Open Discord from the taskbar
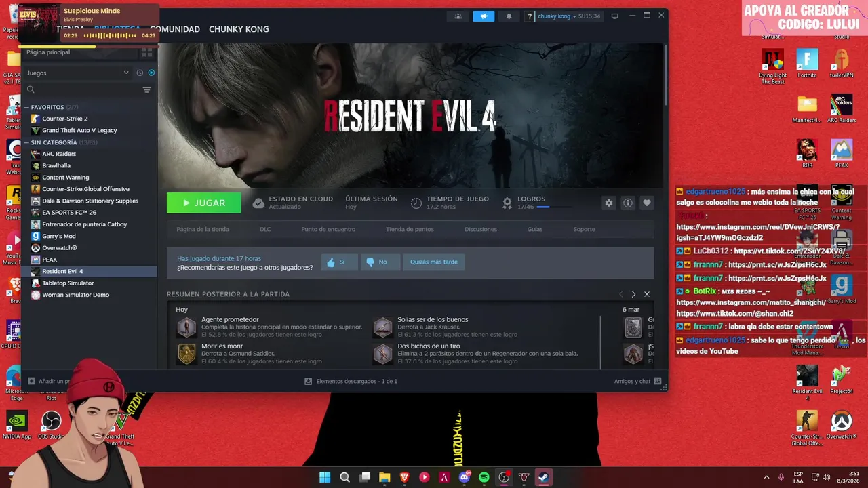Viewport: 868px width, 488px height. 465,477
